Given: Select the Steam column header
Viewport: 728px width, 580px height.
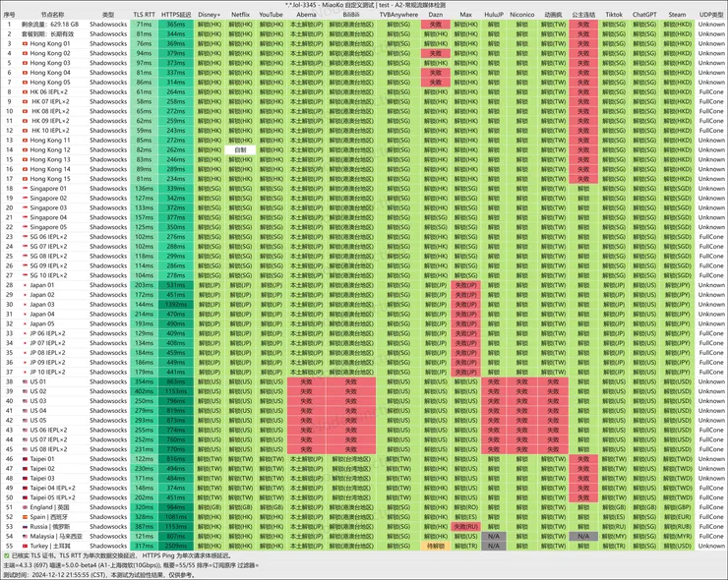Looking at the screenshot, I should pos(677,15).
